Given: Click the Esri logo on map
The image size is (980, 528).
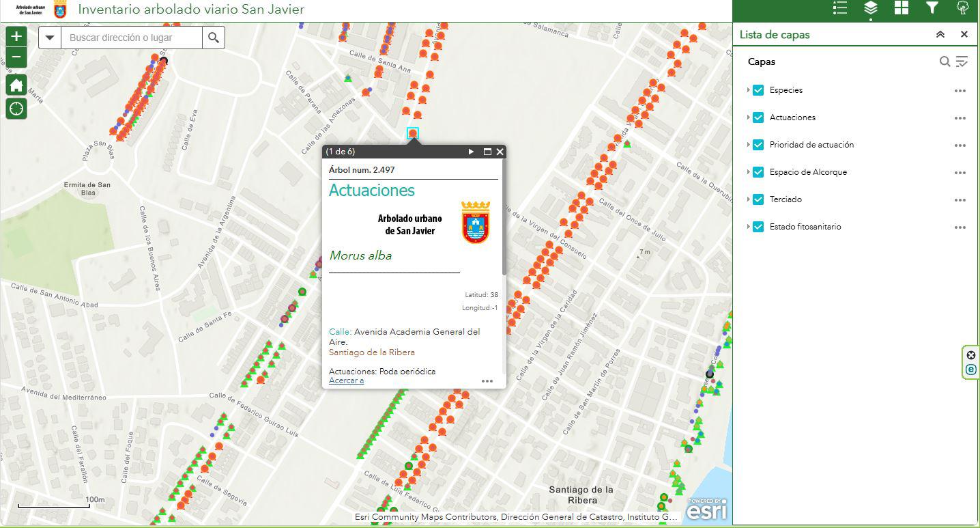Looking at the screenshot, I should click(706, 510).
